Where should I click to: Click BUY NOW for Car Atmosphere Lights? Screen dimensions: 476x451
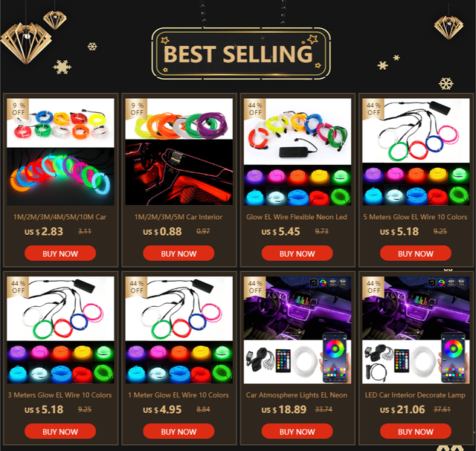(297, 431)
